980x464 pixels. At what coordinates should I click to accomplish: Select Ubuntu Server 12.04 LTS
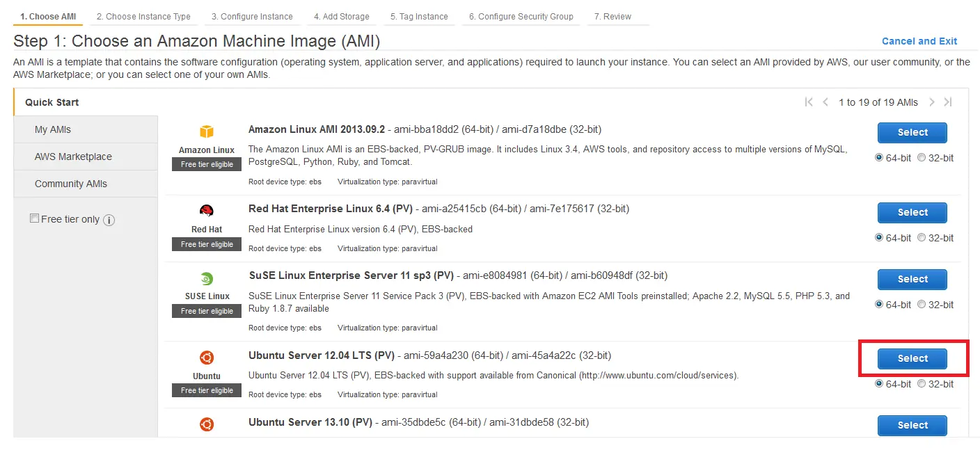pyautogui.click(x=912, y=358)
